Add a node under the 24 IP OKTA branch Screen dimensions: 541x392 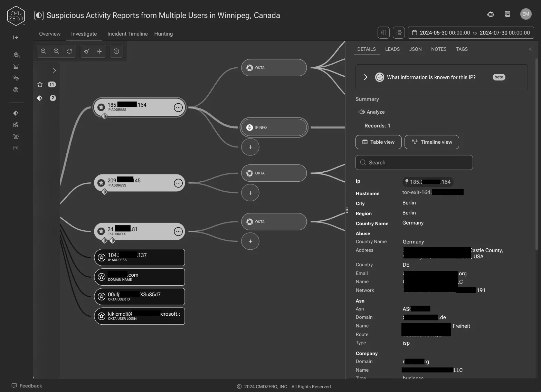click(x=250, y=241)
